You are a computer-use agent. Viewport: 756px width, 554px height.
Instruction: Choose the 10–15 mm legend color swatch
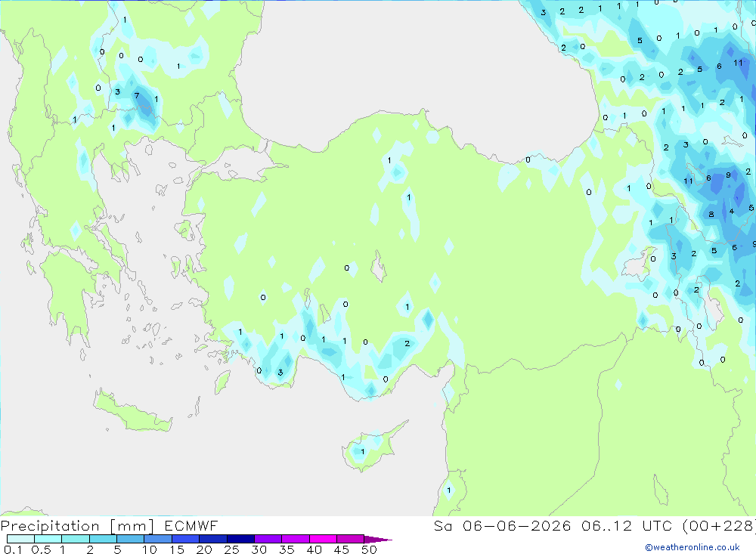(x=158, y=539)
